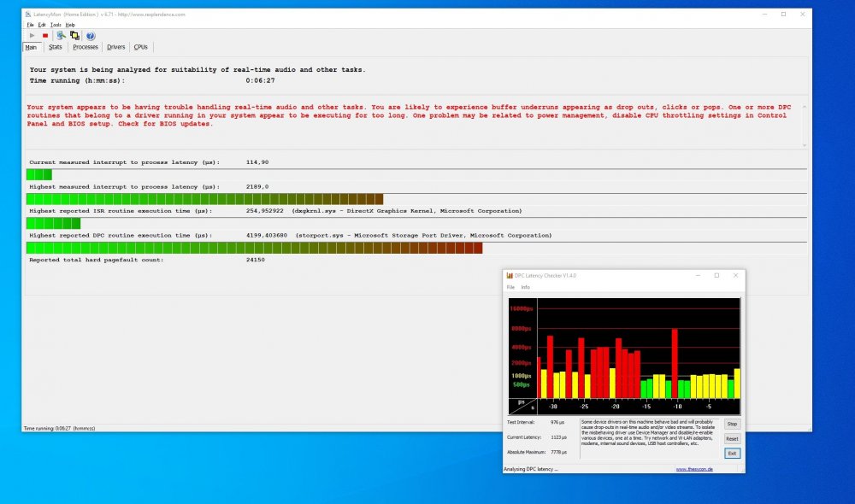
Task: Click the highest ISR routine execution bar
Action: pyautogui.click(x=416, y=224)
